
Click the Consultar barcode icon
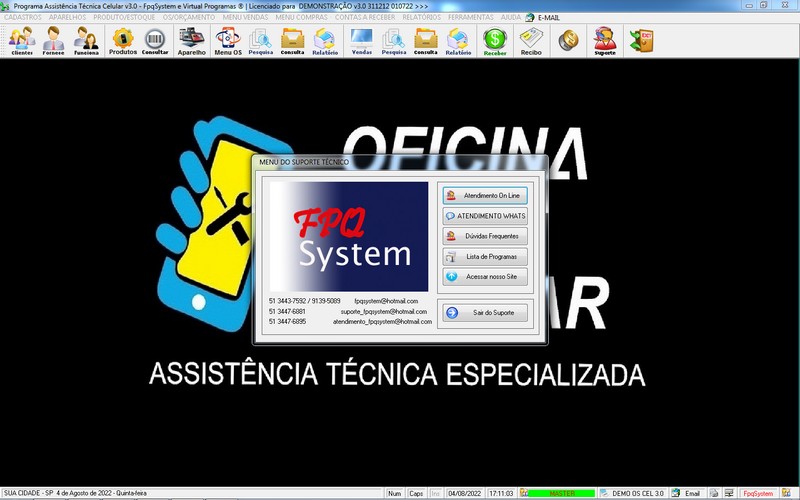155,41
